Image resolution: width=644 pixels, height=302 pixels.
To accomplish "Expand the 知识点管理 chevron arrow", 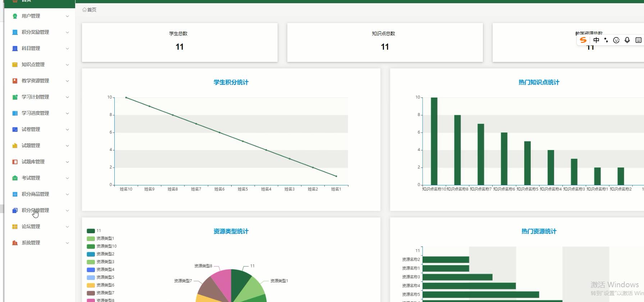I will pyautogui.click(x=67, y=65).
